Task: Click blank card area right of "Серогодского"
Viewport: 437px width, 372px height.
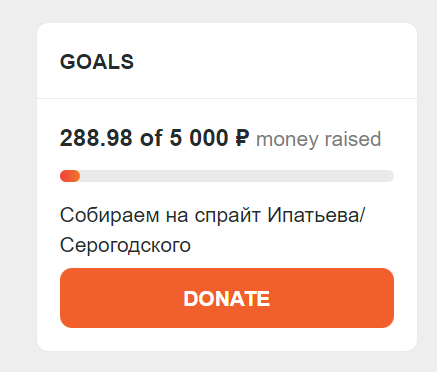Action: click(292, 246)
